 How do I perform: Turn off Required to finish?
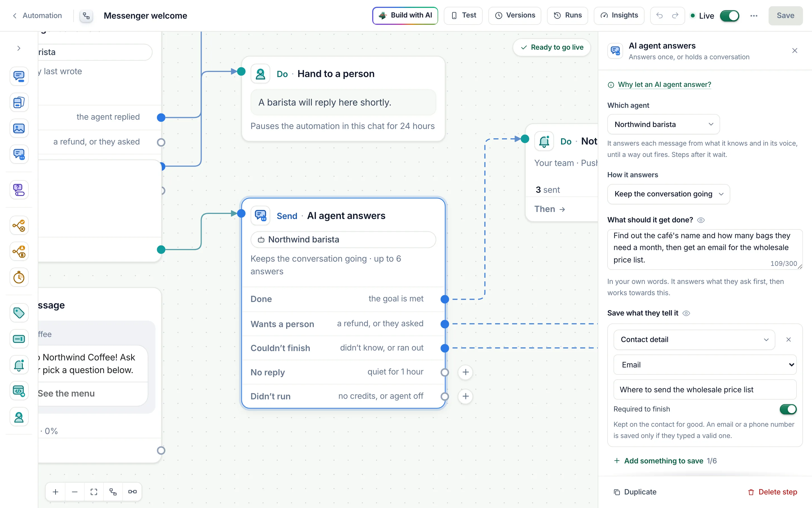(x=788, y=409)
